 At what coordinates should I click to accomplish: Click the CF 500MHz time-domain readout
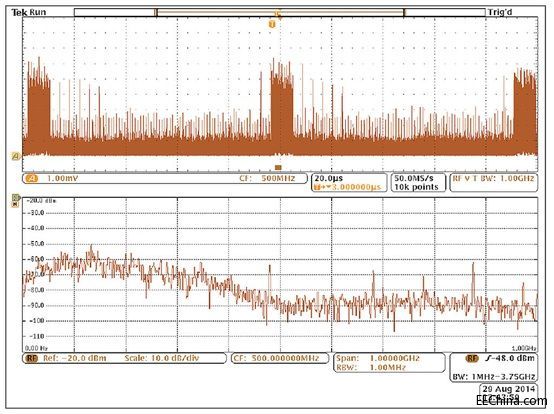click(x=267, y=178)
